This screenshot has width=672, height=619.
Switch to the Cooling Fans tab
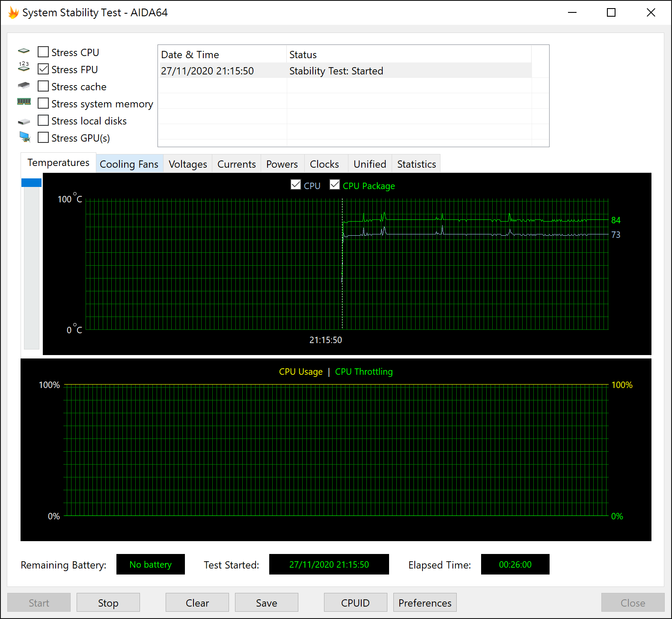click(x=129, y=164)
